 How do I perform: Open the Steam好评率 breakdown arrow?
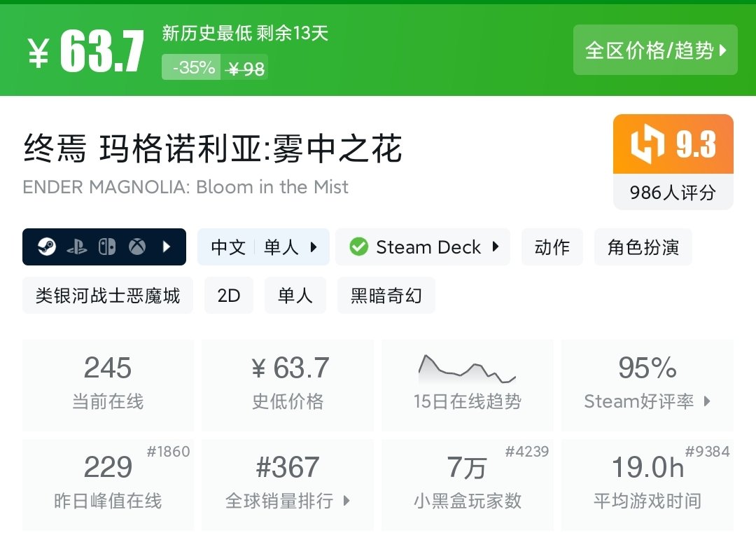707,401
